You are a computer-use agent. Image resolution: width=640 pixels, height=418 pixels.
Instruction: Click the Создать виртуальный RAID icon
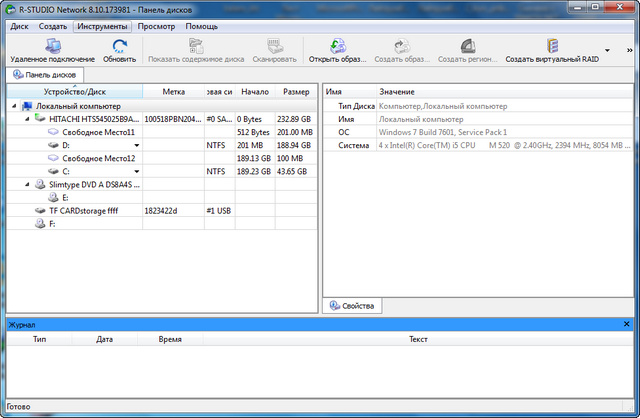(x=552, y=46)
